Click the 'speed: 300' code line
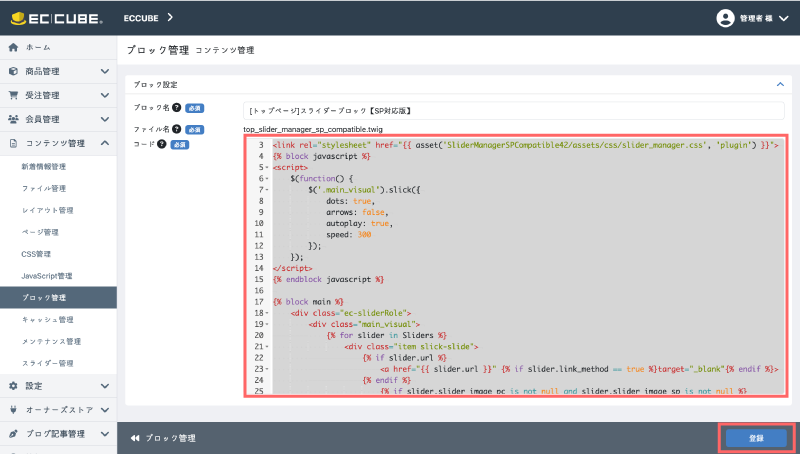800x454 pixels. click(x=349, y=235)
